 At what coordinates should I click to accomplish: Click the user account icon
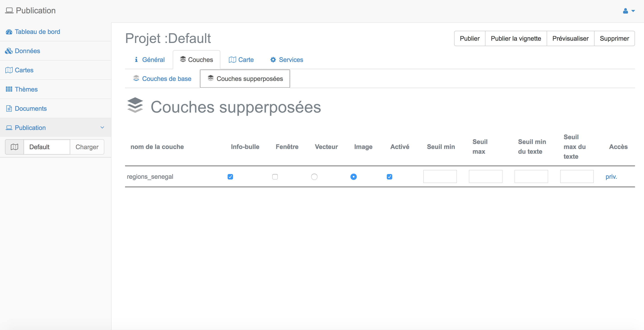[x=625, y=11]
